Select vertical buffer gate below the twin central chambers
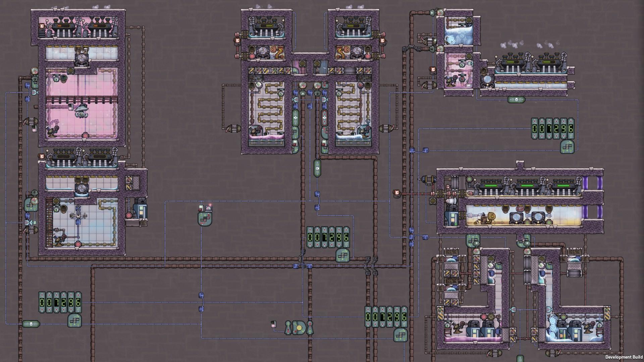The height and width of the screenshot is (362, 644). [x=317, y=168]
